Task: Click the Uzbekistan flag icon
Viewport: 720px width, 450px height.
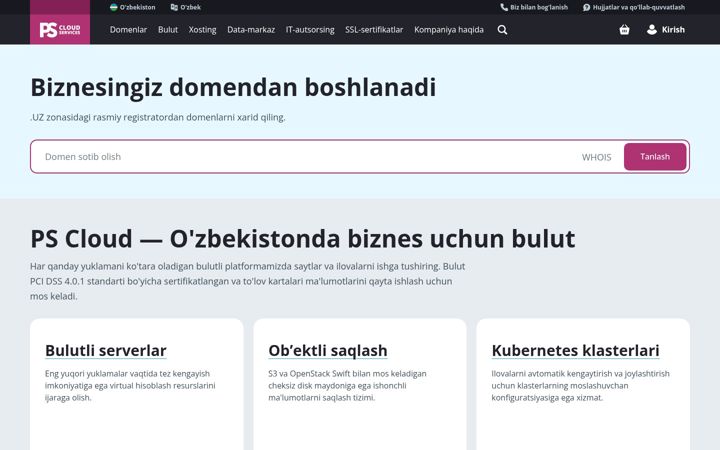Action: (113, 7)
